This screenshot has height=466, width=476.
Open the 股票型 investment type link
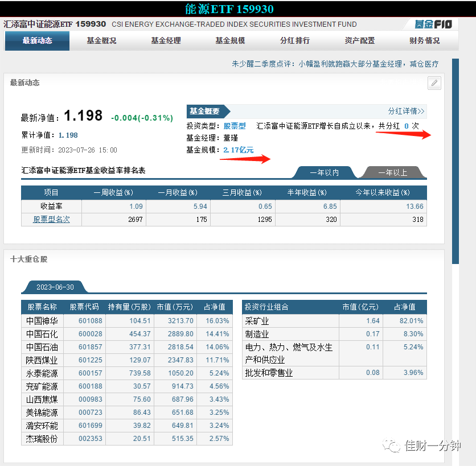235,126
